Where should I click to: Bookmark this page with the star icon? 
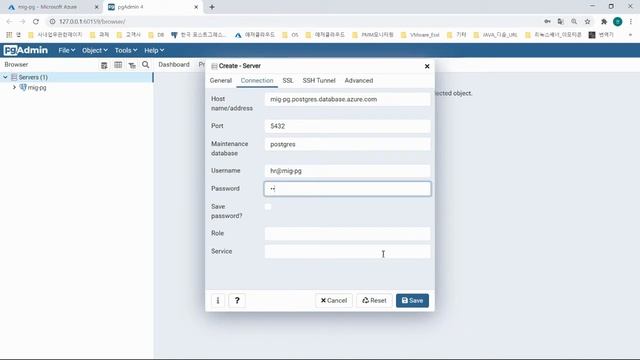588,22
